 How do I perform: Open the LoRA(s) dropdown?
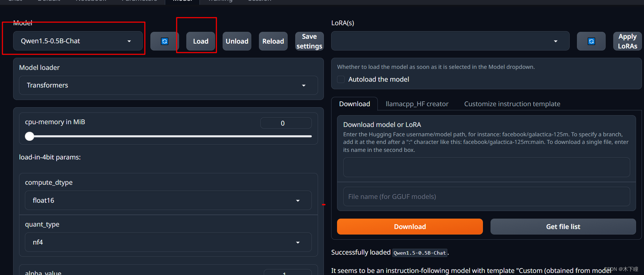[x=450, y=41]
